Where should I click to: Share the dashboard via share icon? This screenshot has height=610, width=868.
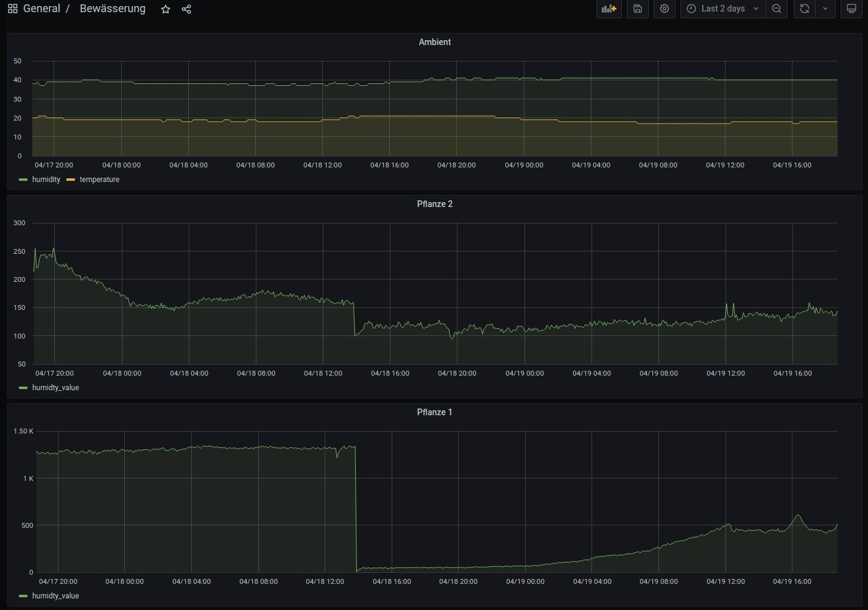[186, 9]
